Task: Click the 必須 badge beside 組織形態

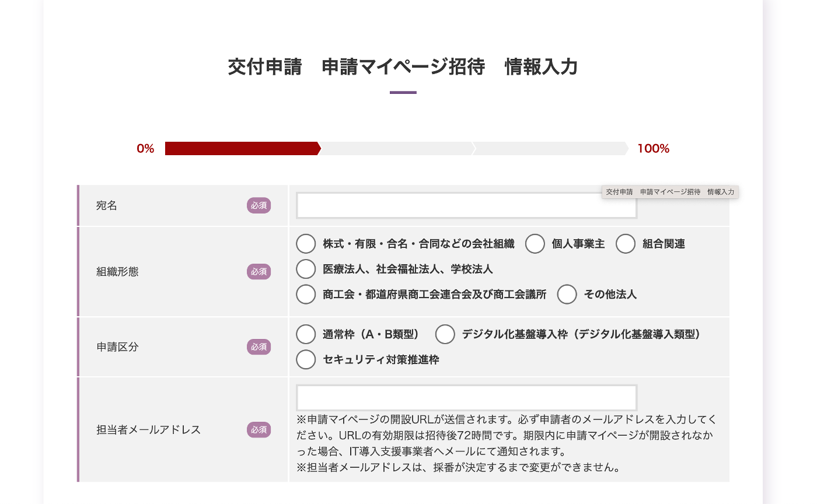Action: [259, 272]
